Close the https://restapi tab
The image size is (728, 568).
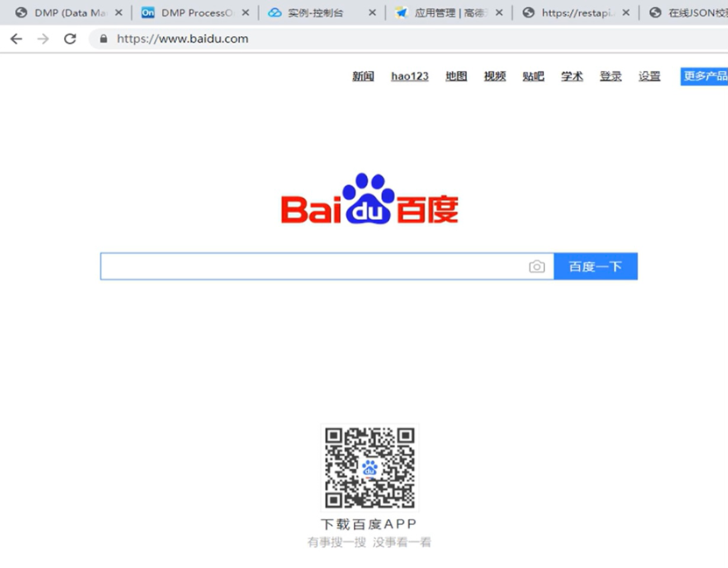tap(626, 12)
